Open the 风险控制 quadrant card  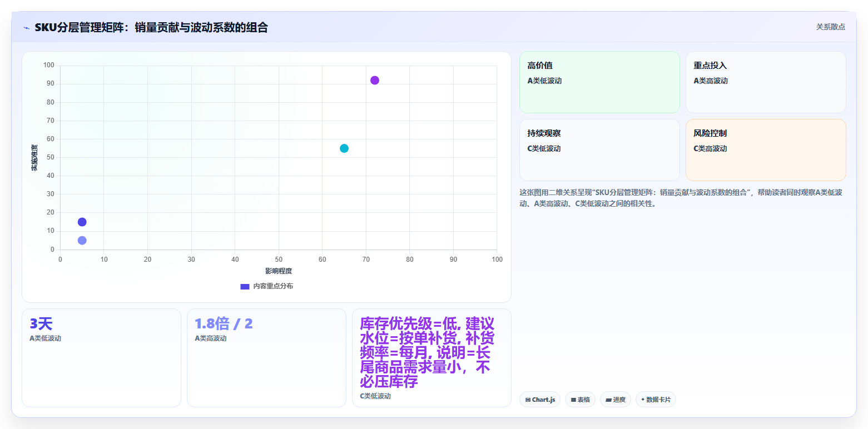(x=766, y=150)
